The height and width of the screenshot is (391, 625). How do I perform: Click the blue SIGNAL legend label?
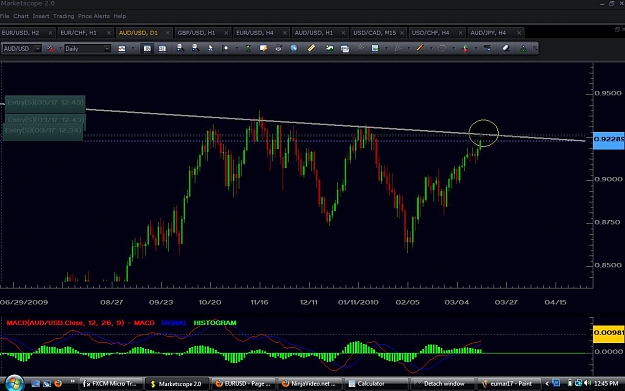174,323
